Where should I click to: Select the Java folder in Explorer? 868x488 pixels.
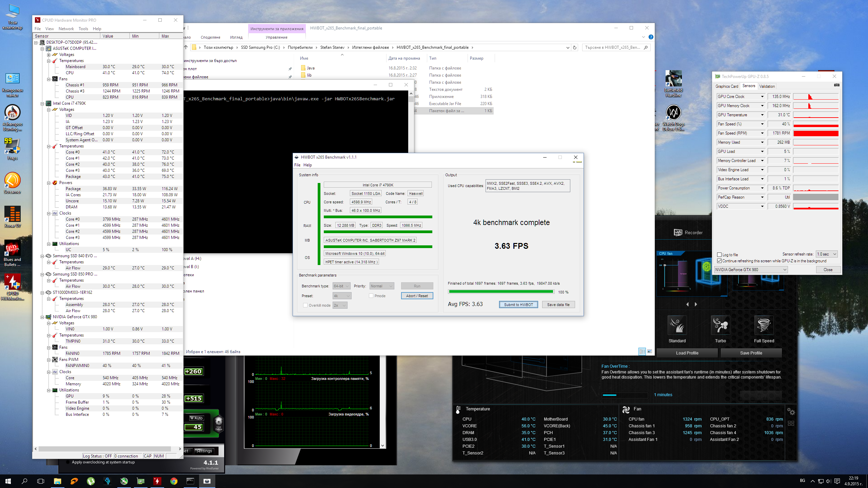[311, 68]
